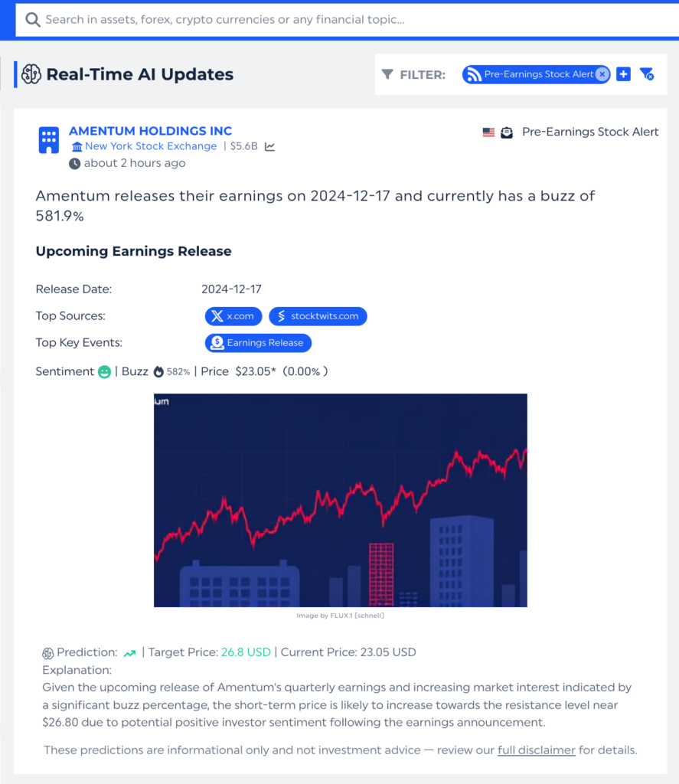The width and height of the screenshot is (679, 784).
Task: Click the search magnifier icon
Action: [33, 20]
